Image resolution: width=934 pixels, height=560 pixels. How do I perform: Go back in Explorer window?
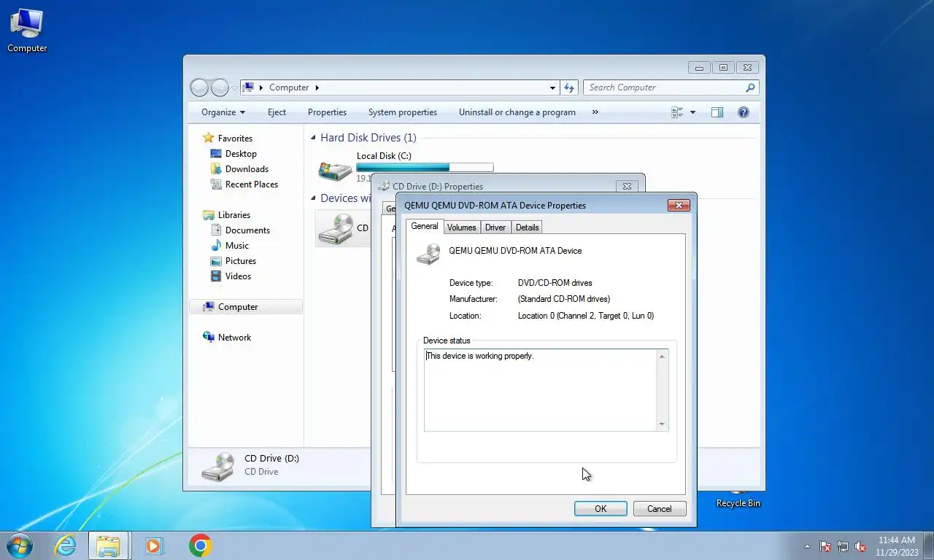(x=199, y=87)
